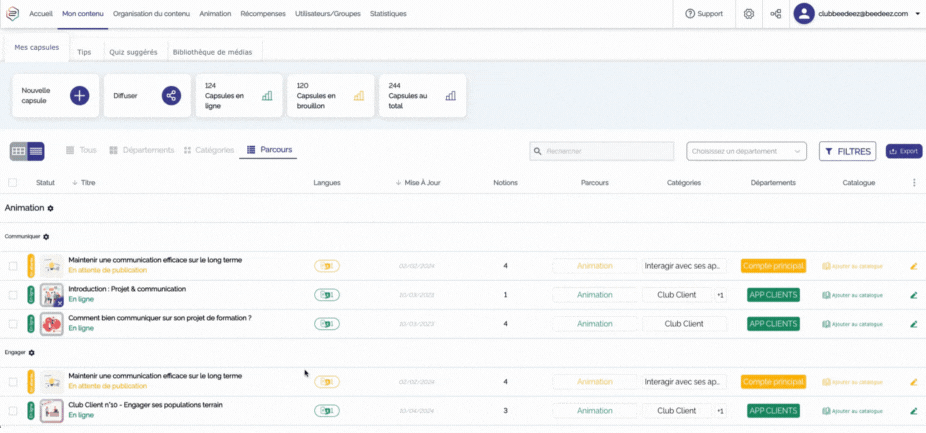926x433 pixels.
Task: Click the Diffuser share icon
Action: [172, 96]
